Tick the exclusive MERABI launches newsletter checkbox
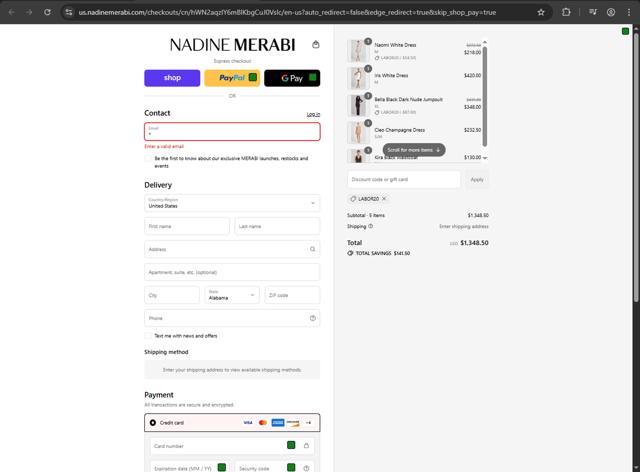 click(148, 158)
